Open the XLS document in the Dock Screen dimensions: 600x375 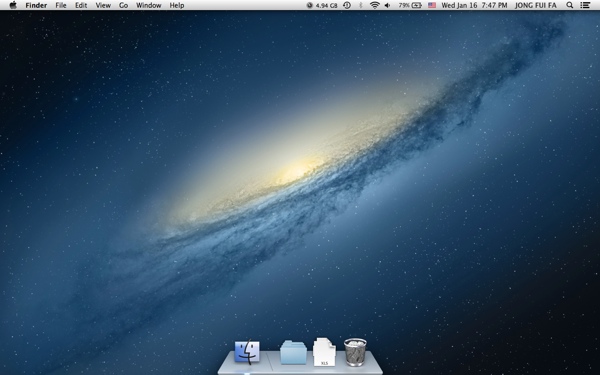(324, 352)
